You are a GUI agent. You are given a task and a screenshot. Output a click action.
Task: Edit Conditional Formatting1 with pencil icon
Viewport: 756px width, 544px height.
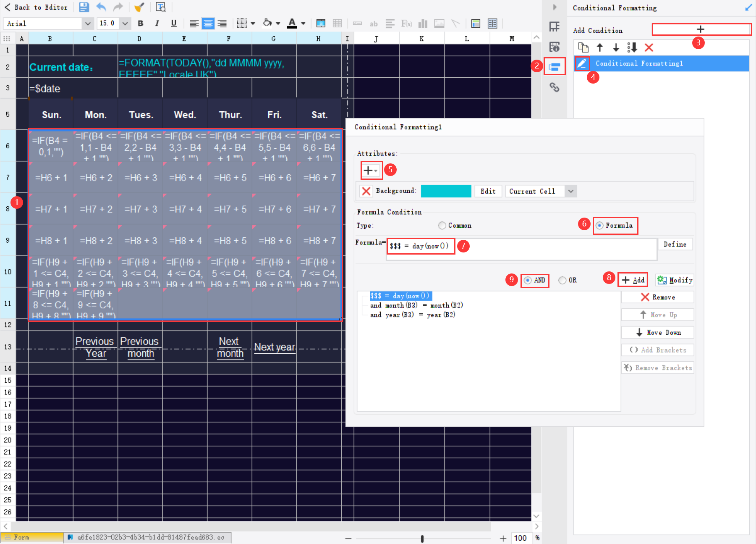pos(582,63)
